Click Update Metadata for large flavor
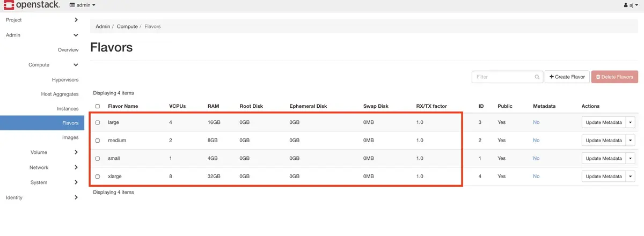 pyautogui.click(x=603, y=123)
